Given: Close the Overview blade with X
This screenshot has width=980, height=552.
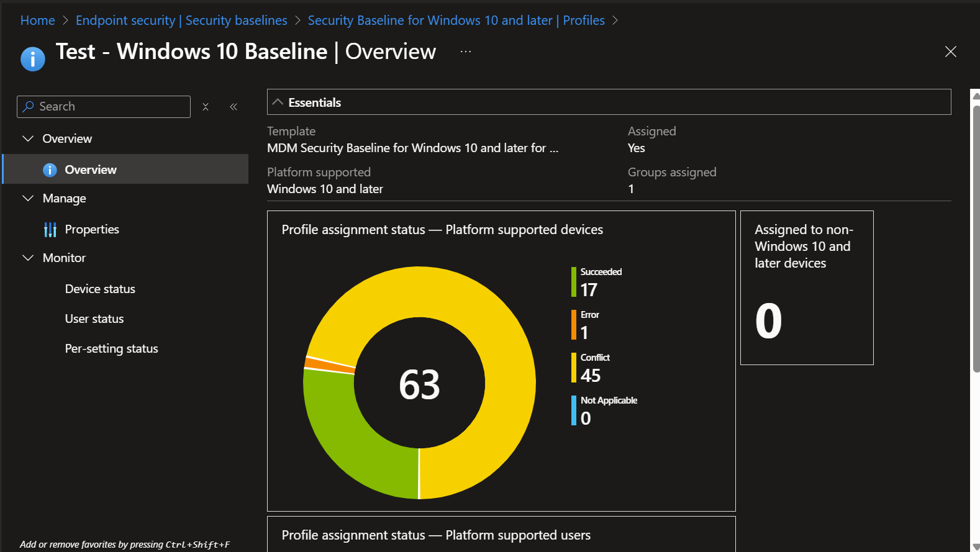Looking at the screenshot, I should [x=950, y=52].
